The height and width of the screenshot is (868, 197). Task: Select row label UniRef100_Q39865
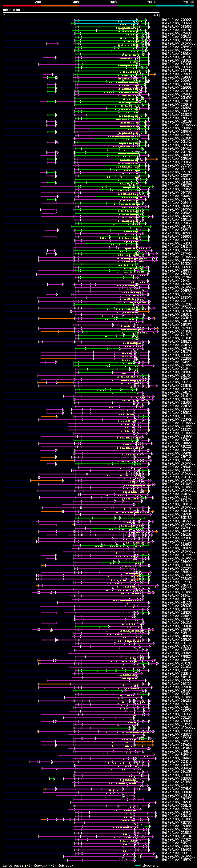point(177,189)
